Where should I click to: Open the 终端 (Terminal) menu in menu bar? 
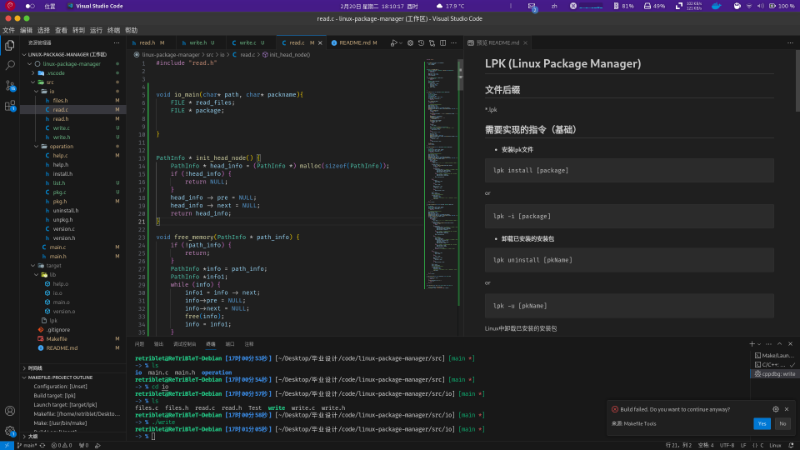click(113, 31)
